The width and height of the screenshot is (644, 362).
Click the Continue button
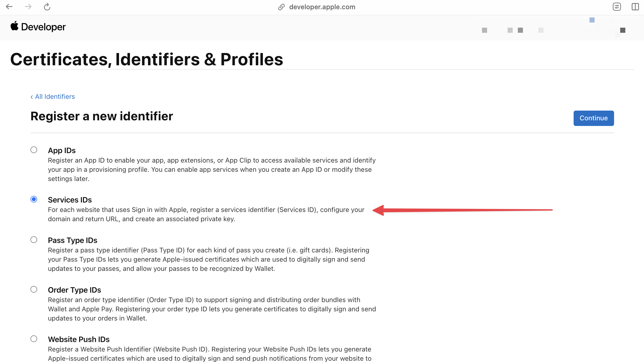pyautogui.click(x=594, y=118)
